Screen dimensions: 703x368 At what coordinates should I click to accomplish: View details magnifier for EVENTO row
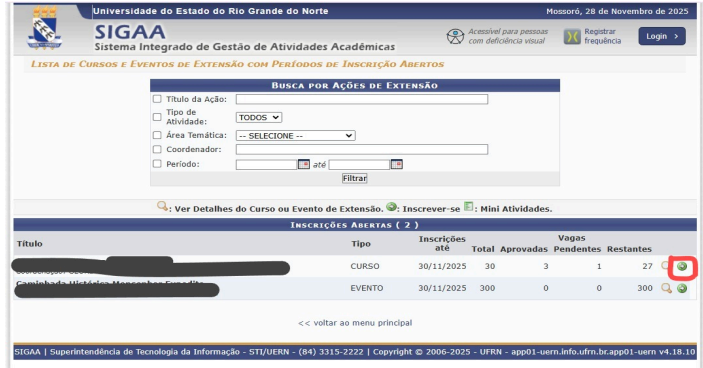tap(666, 288)
